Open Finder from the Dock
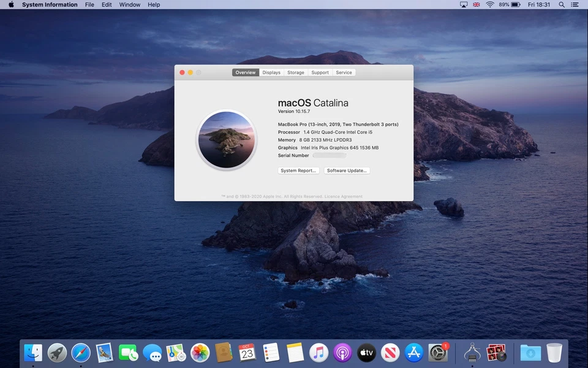The height and width of the screenshot is (368, 588). [33, 353]
